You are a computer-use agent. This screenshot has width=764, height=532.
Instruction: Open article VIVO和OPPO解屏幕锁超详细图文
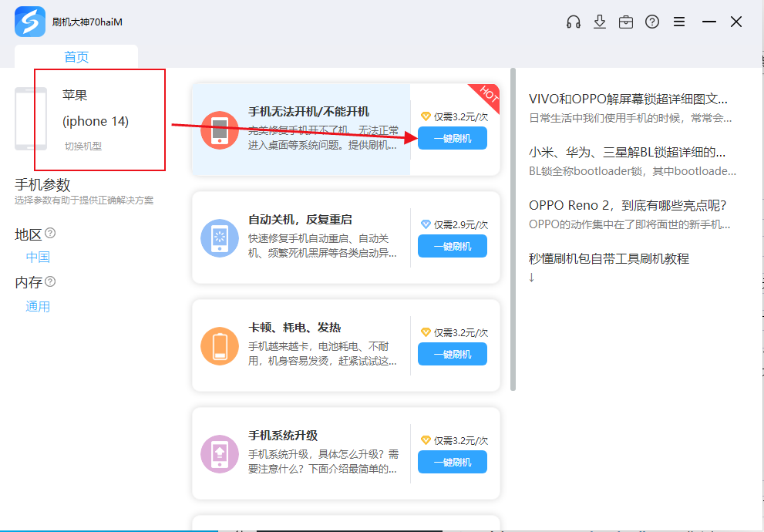pos(628,99)
